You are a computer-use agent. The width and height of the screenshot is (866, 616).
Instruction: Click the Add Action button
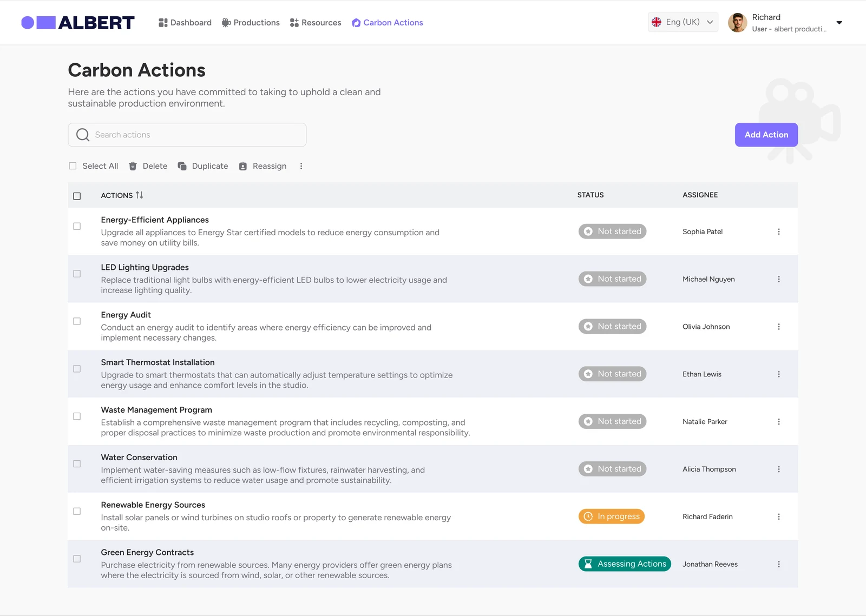[766, 135]
